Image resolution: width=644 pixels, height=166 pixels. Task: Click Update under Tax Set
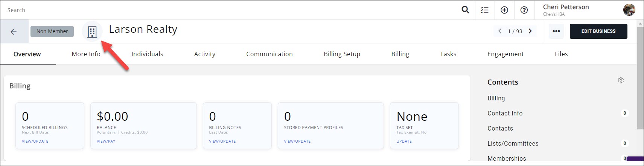404,141
